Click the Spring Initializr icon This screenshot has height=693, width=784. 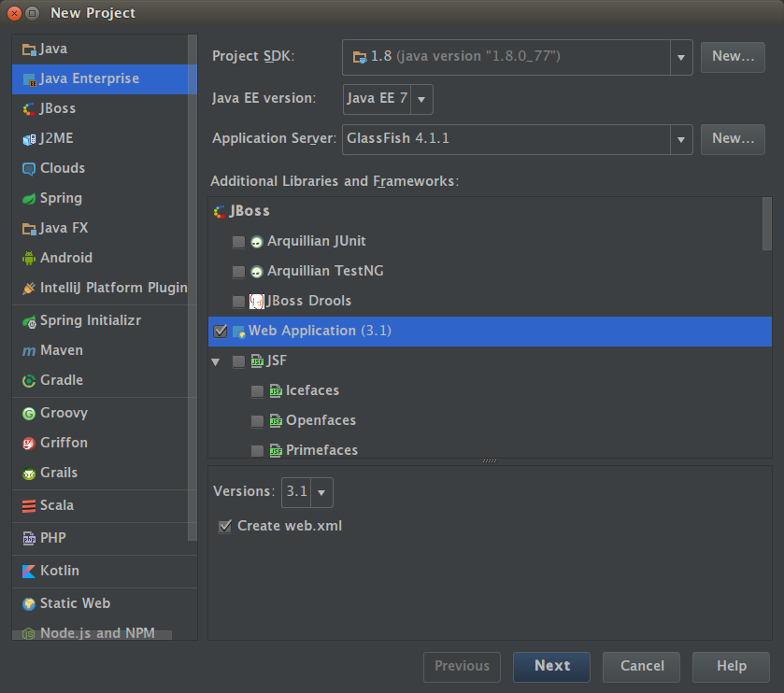coord(29,321)
